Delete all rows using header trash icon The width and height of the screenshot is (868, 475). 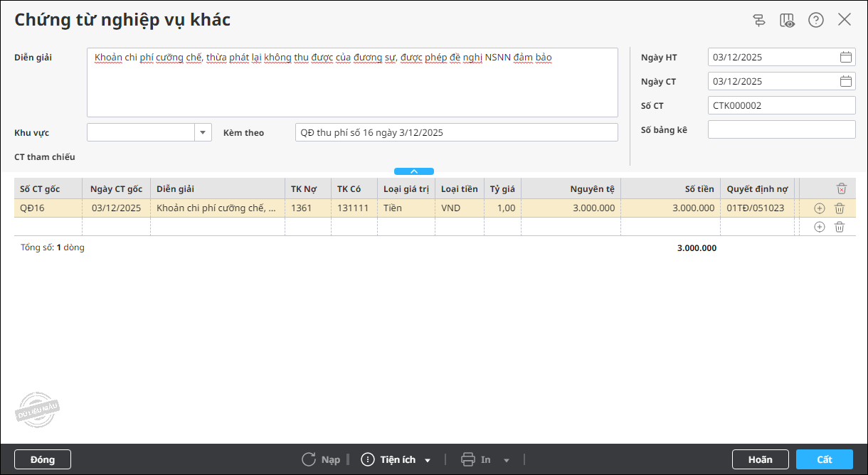tap(842, 188)
